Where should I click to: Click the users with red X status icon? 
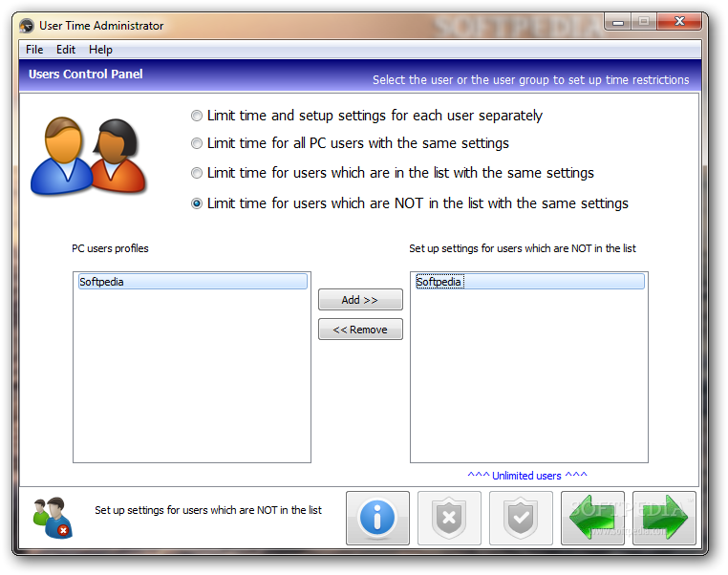[53, 518]
